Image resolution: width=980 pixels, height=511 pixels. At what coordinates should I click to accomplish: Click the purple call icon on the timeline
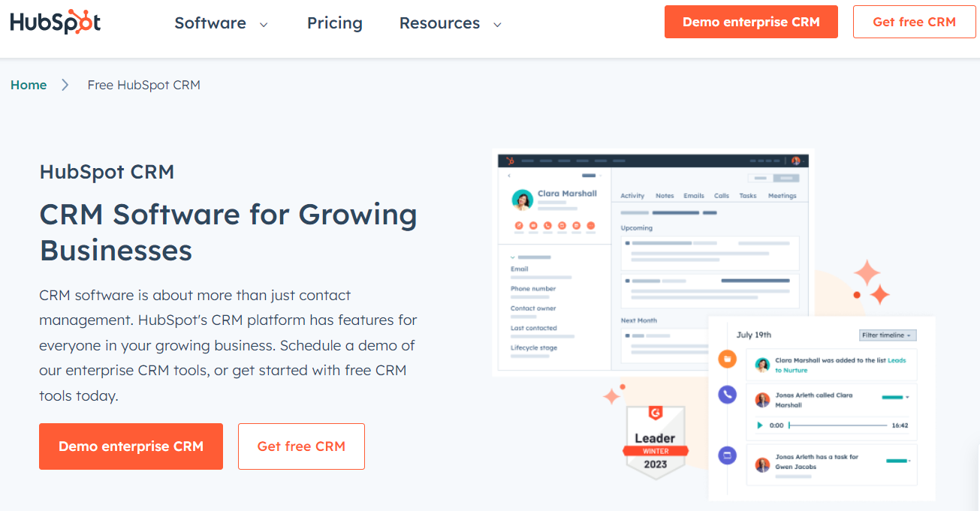click(726, 395)
